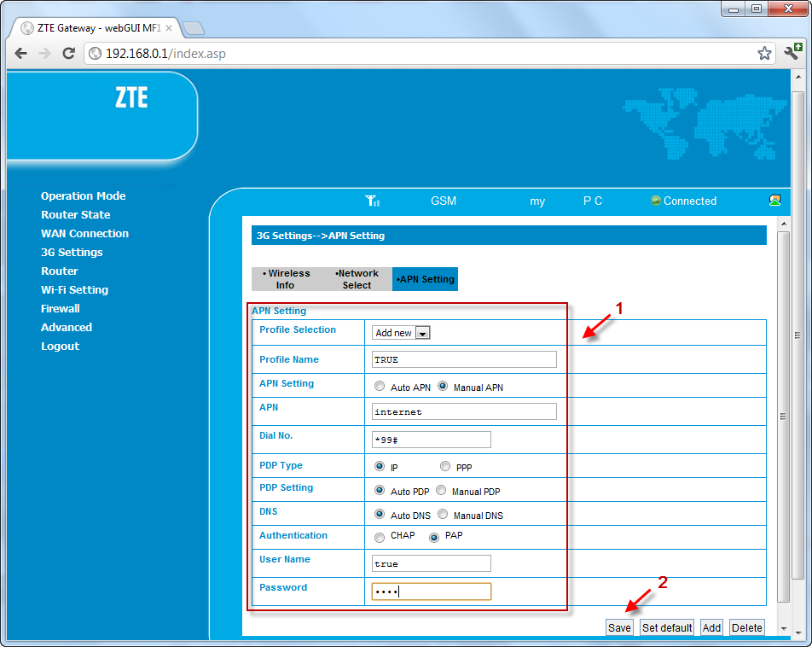Click the User Name input field

[432, 563]
